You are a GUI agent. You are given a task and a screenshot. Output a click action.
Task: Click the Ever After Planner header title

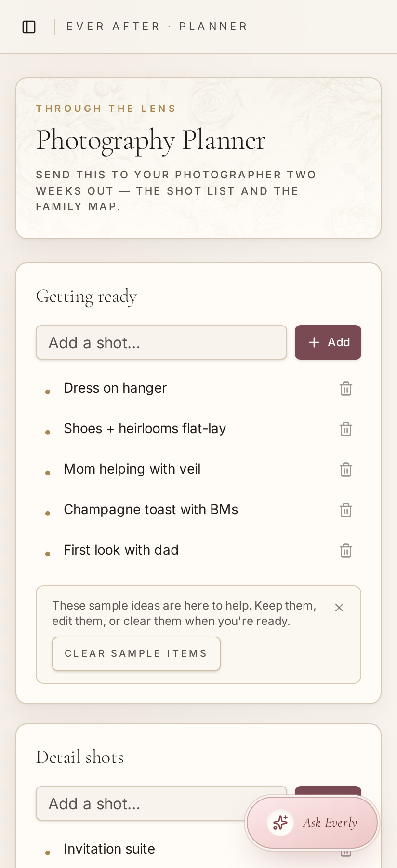157,27
